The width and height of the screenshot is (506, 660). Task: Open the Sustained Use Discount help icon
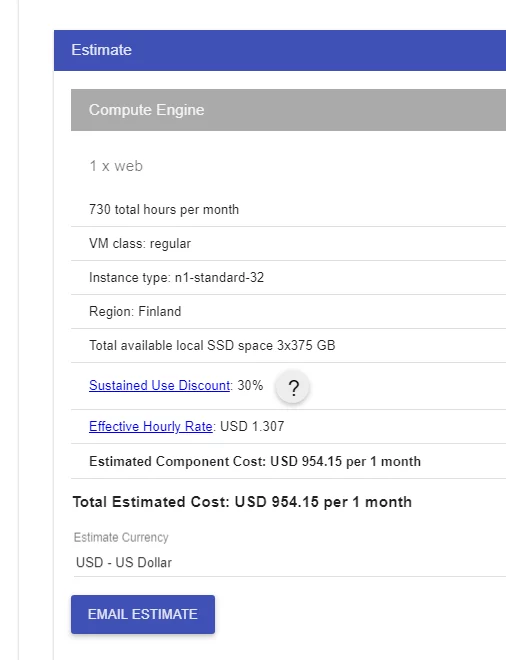pyautogui.click(x=293, y=387)
